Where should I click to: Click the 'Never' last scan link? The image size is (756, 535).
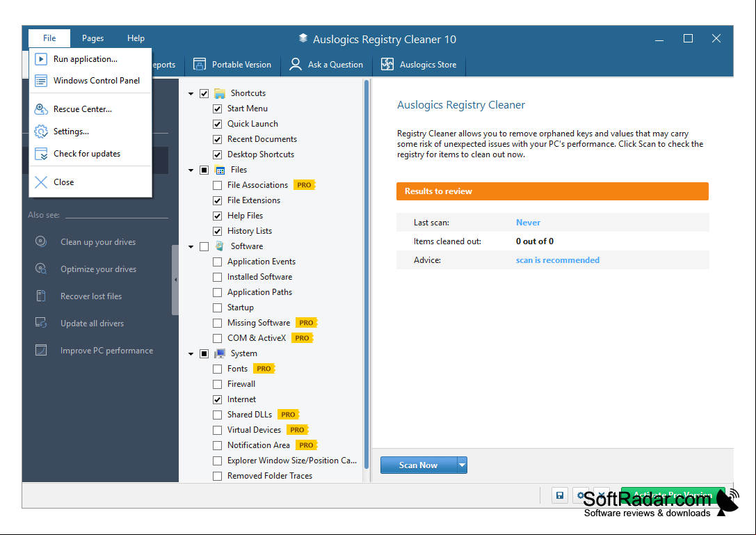point(528,223)
